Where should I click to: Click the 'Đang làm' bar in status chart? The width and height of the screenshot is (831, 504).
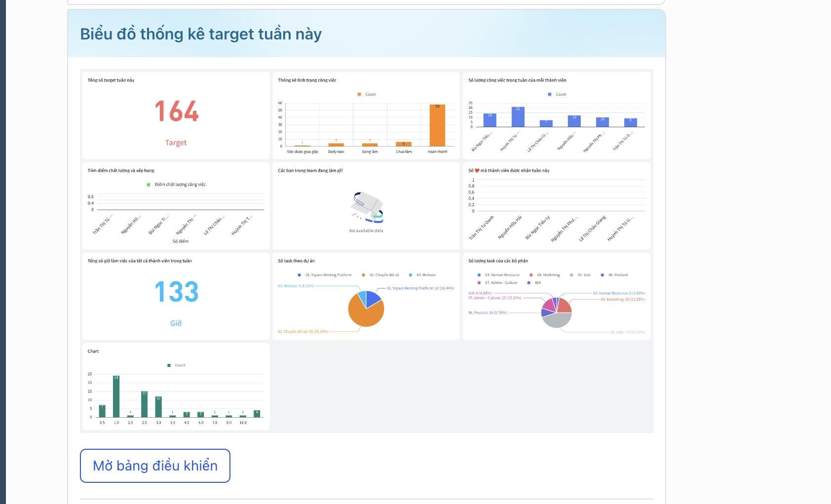pos(370,144)
